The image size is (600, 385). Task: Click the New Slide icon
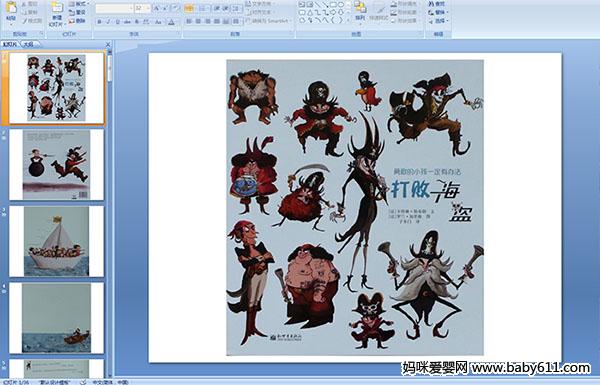point(57,13)
